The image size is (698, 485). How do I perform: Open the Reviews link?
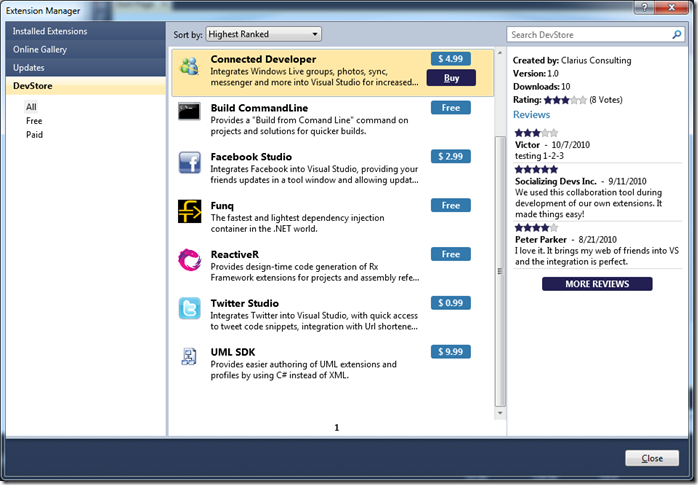532,115
